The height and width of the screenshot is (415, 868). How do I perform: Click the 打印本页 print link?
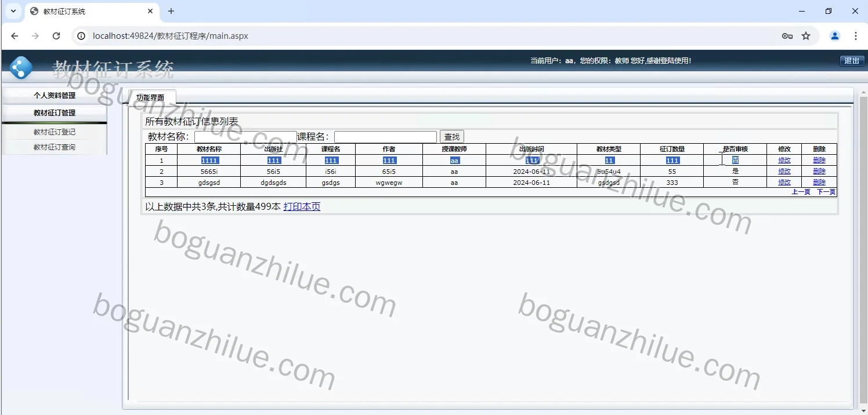click(x=302, y=207)
